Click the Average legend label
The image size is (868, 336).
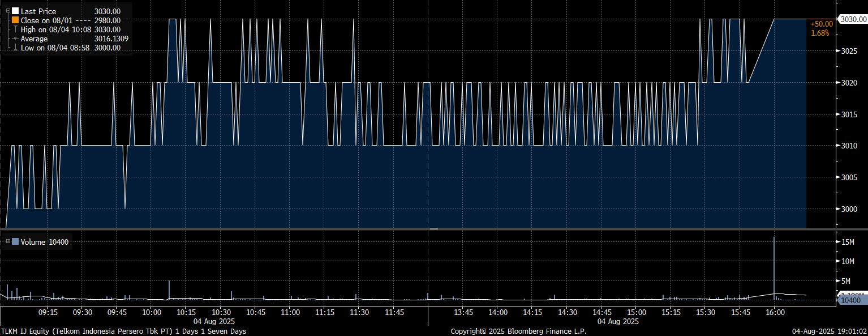(x=34, y=39)
